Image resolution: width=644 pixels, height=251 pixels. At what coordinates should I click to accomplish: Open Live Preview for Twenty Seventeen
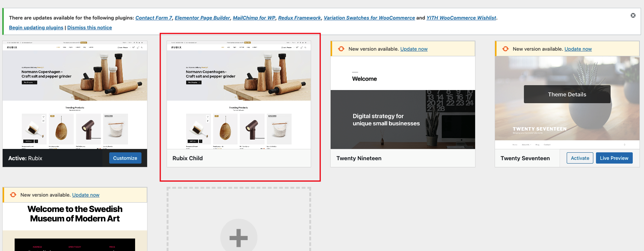(x=614, y=158)
